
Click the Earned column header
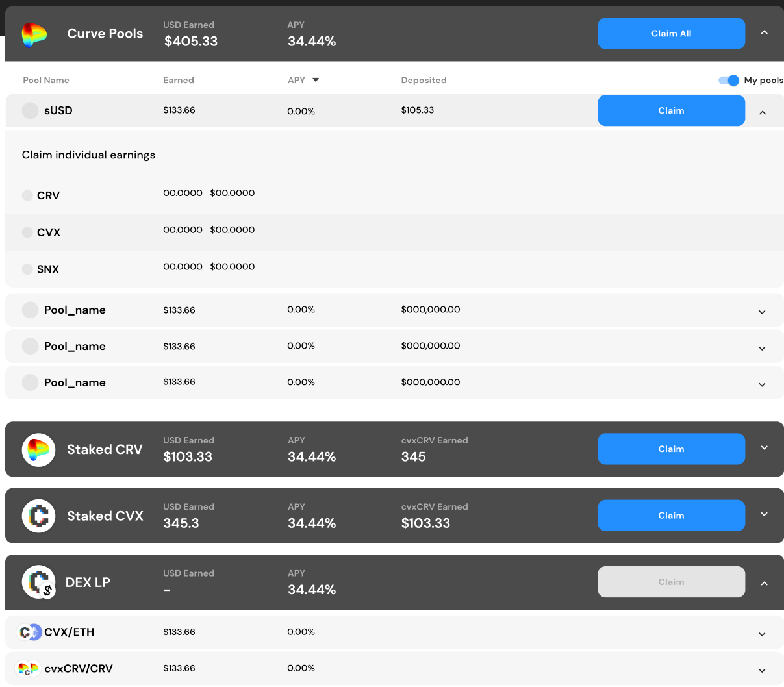pos(179,80)
